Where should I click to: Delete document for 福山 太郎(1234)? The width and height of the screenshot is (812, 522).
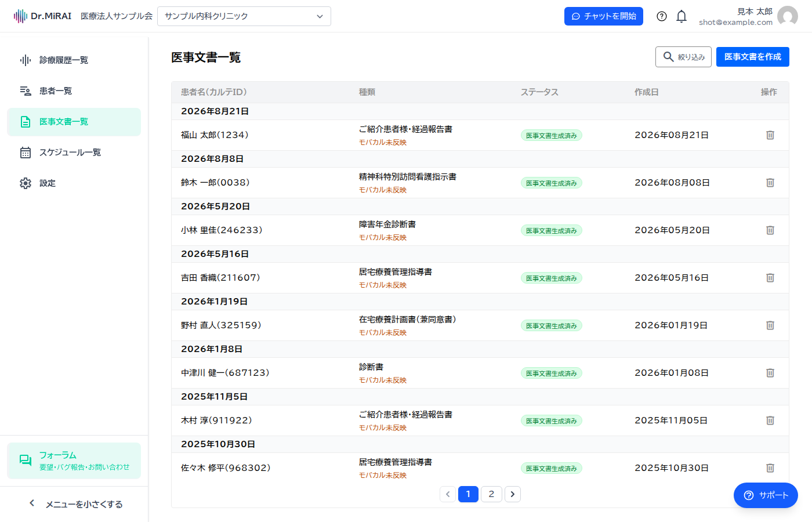tap(770, 135)
